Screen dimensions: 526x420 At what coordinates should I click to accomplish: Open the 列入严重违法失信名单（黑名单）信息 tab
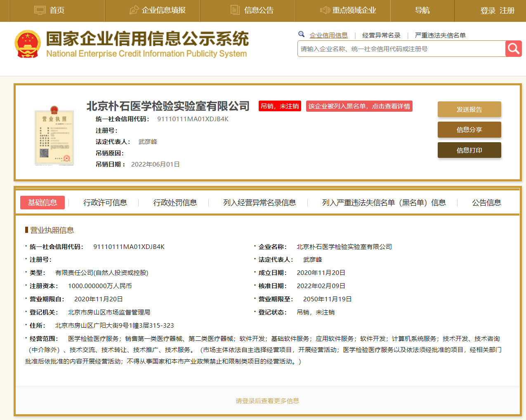pos(384,202)
